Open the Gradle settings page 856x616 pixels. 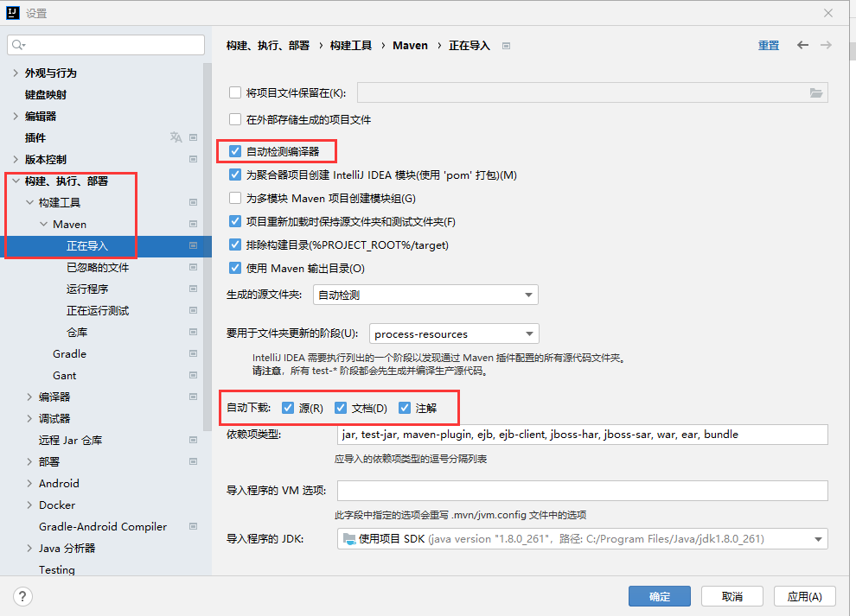pos(69,353)
